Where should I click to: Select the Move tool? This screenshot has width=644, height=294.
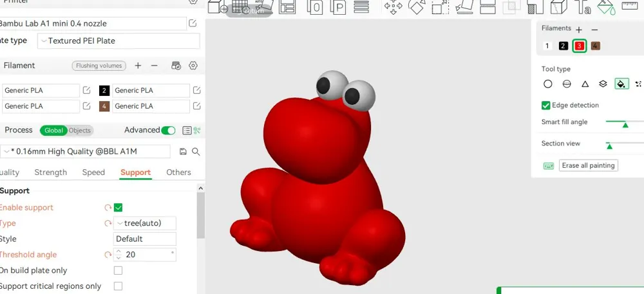[x=393, y=7]
